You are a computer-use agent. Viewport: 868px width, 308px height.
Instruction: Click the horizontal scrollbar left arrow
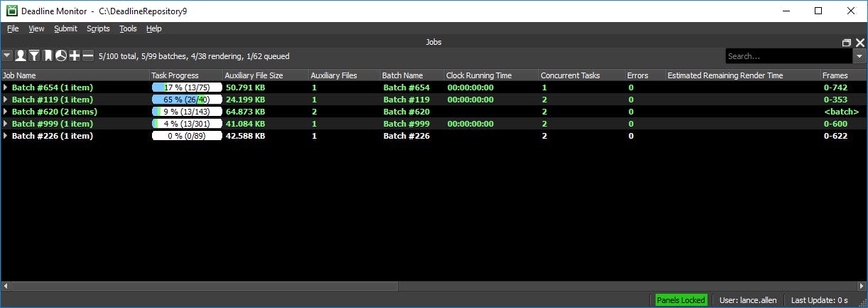click(x=5, y=286)
